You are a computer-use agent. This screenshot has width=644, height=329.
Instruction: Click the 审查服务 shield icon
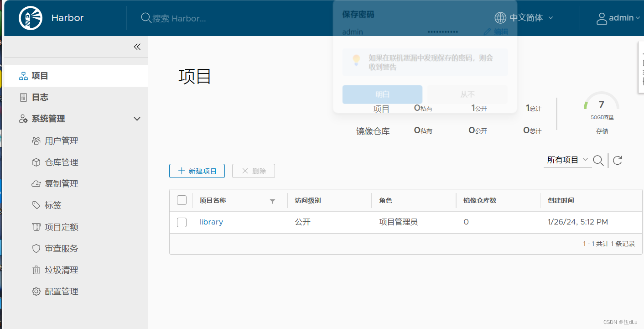(x=36, y=248)
